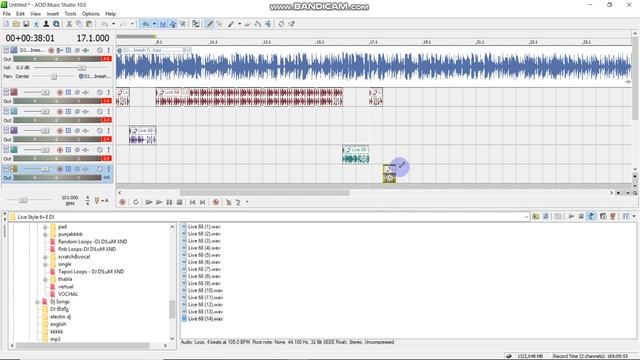Mute the first audio track

(100, 50)
